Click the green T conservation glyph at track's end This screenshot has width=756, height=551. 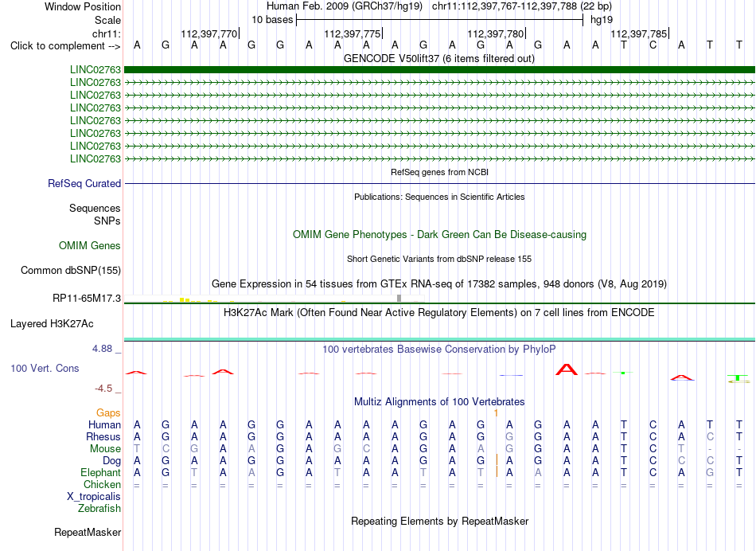tap(738, 379)
